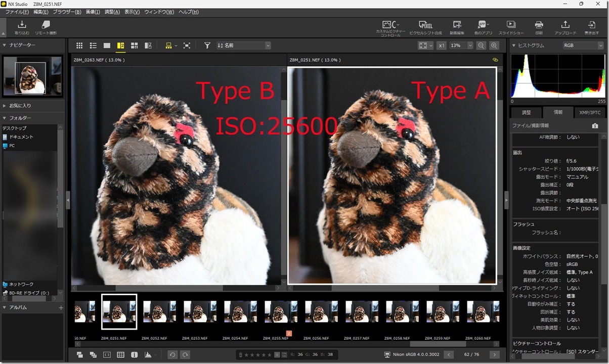This screenshot has width=609, height=364.
Task: Click the zoom in magnifier
Action: pyautogui.click(x=494, y=45)
